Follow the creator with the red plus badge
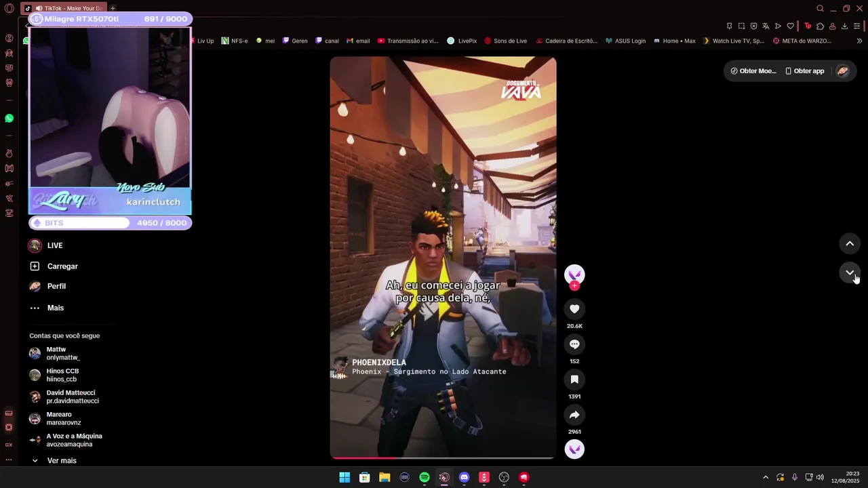 click(x=574, y=286)
